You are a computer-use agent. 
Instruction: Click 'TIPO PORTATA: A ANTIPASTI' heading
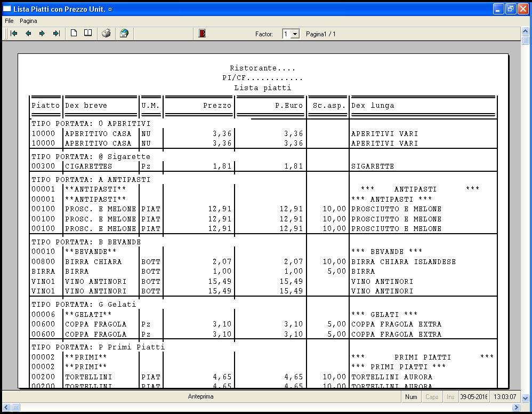click(x=91, y=179)
